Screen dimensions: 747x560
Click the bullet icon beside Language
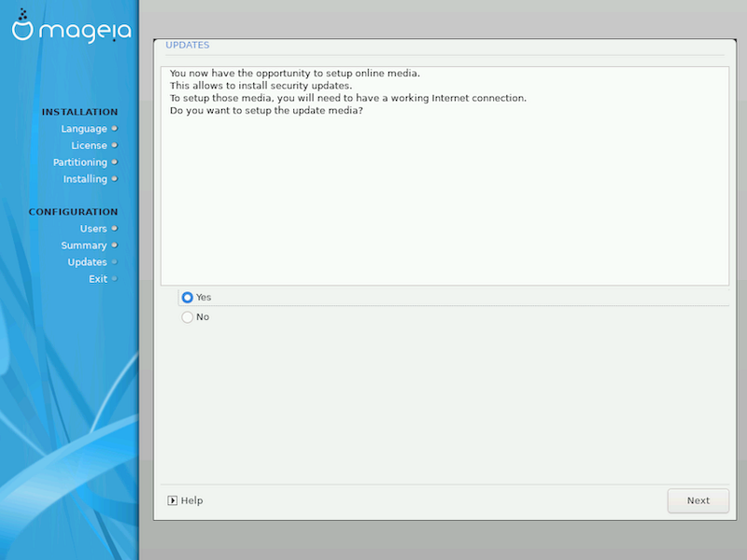[x=114, y=129]
